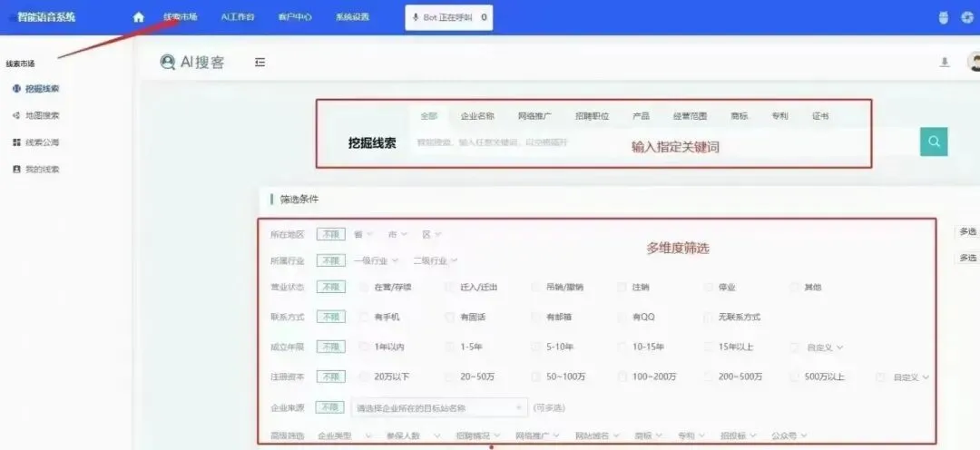This screenshot has height=450, width=980.
Task: Expand the 一级行业 dropdown
Action: point(376,260)
